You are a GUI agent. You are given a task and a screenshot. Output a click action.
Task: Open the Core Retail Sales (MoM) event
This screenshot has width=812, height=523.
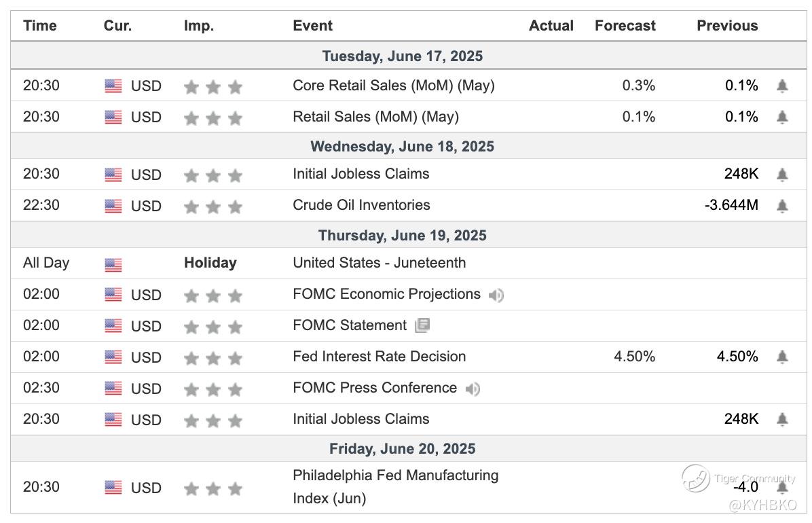(393, 86)
